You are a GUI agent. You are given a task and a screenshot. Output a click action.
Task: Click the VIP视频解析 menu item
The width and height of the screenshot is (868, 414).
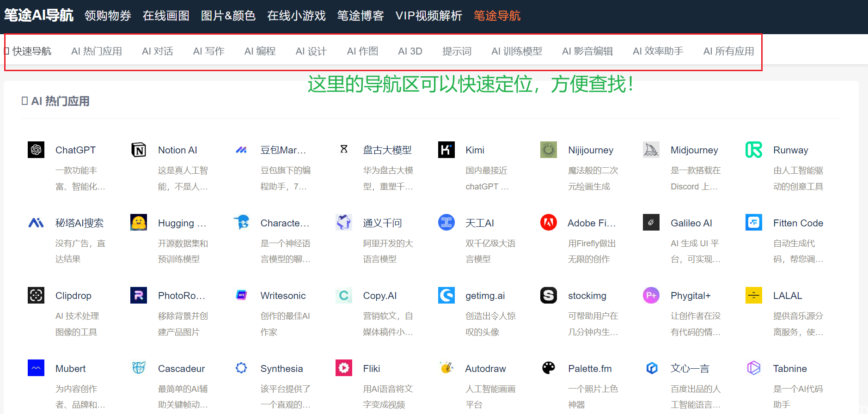[428, 16]
